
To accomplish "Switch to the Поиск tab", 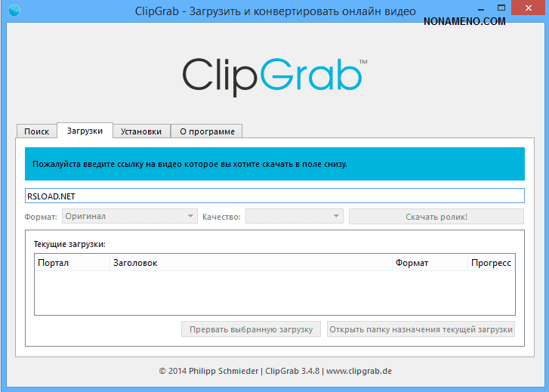I will point(36,131).
